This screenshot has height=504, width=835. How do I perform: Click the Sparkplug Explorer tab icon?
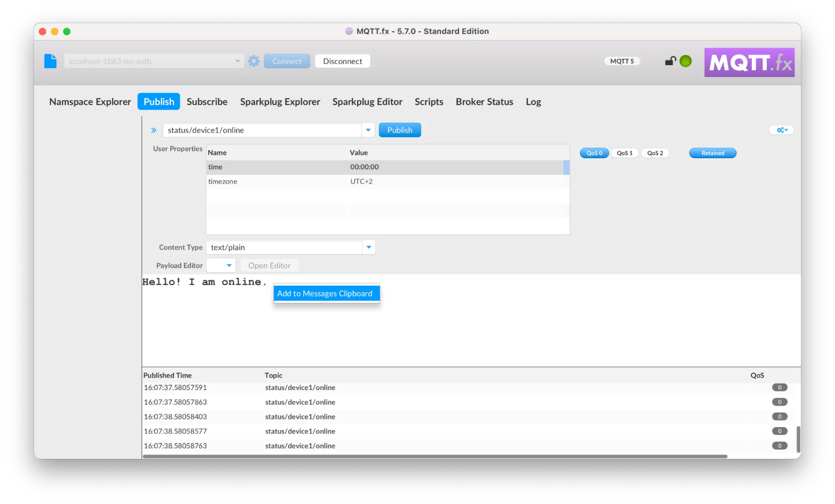280,101
